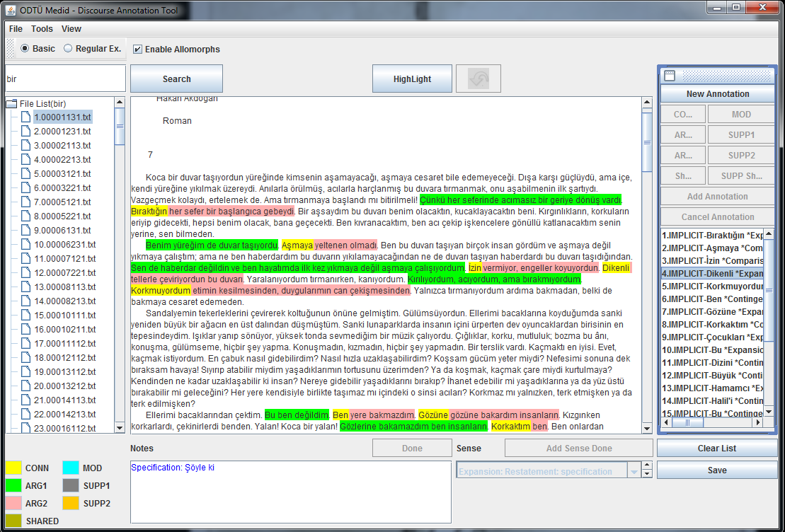This screenshot has width=785, height=532.
Task: Click the MOD annotation button
Action: point(741,114)
